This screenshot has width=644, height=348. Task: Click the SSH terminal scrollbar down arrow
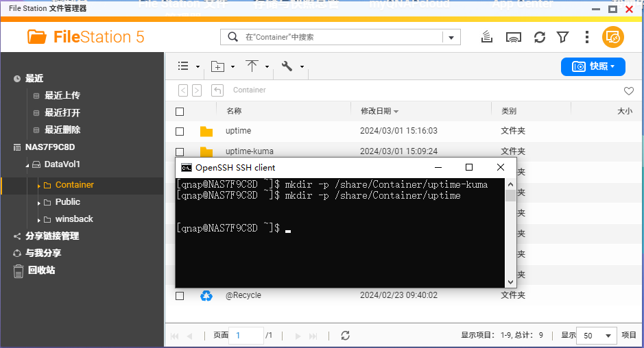(x=510, y=282)
